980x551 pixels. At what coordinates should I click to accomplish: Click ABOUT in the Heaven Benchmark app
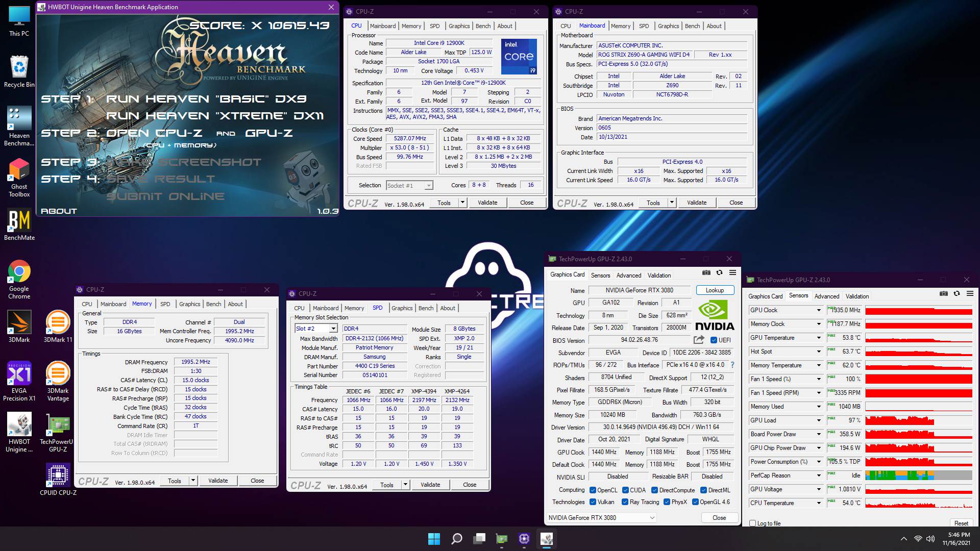(x=59, y=211)
